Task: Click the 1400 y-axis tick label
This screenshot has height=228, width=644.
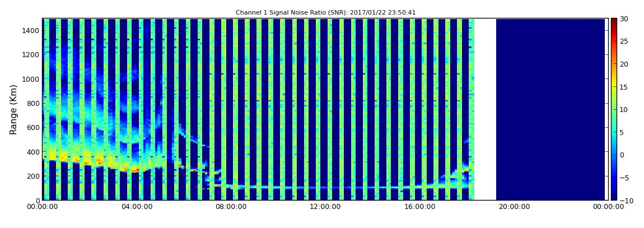Action: coord(31,30)
